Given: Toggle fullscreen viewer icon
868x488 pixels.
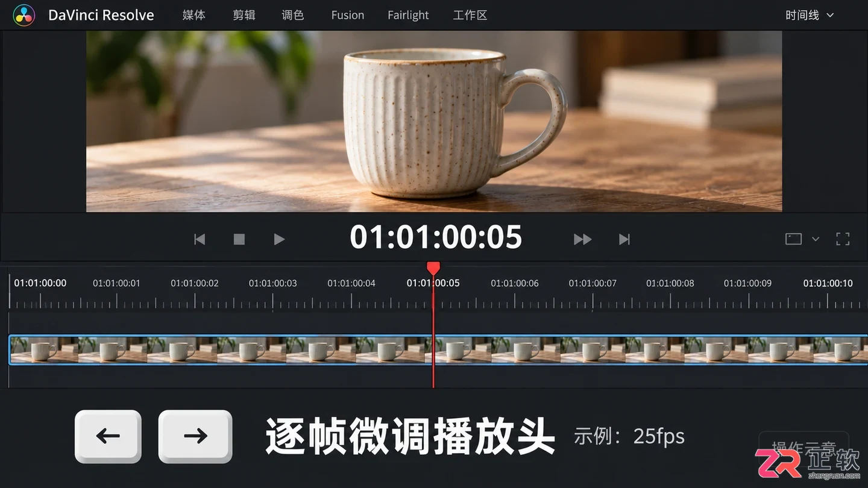Looking at the screenshot, I should coord(843,239).
